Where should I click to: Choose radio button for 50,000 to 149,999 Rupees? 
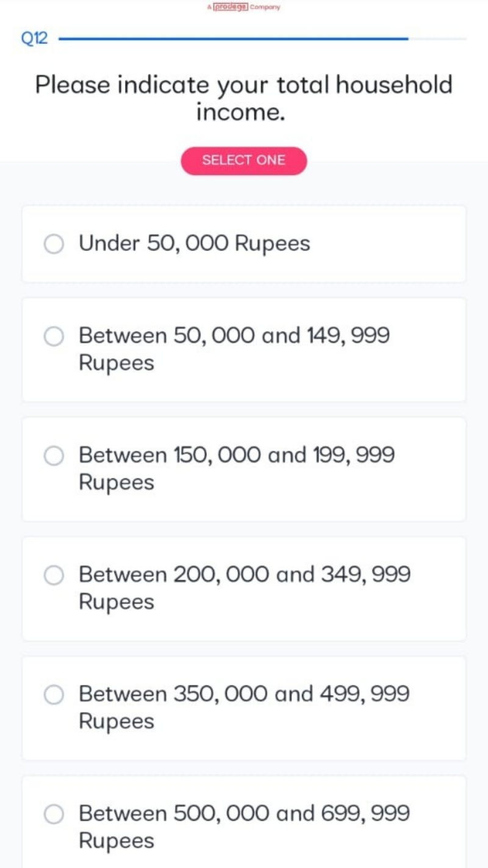pyautogui.click(x=54, y=336)
